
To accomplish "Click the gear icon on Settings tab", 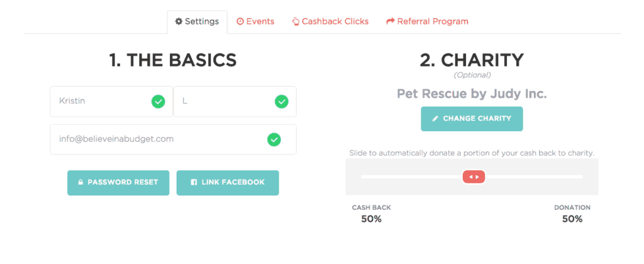I will click(x=179, y=21).
